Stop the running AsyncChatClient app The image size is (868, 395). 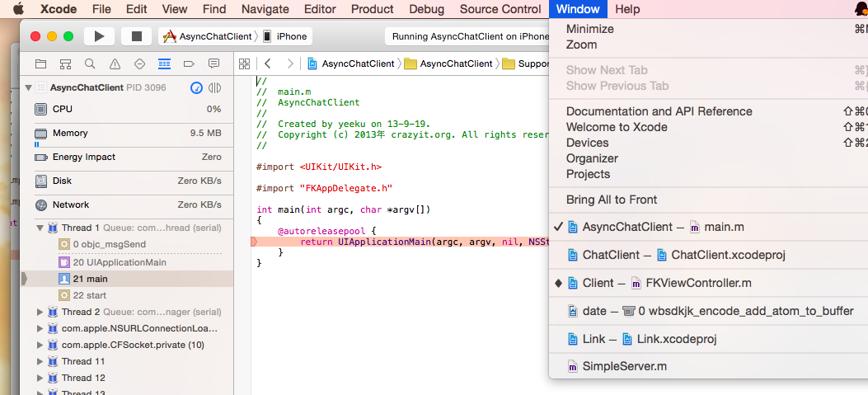[136, 36]
